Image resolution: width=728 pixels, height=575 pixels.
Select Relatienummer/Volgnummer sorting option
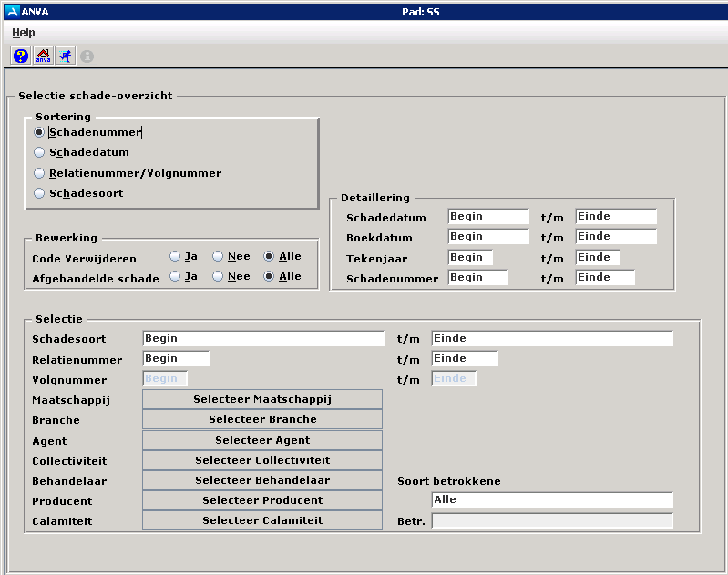point(39,173)
